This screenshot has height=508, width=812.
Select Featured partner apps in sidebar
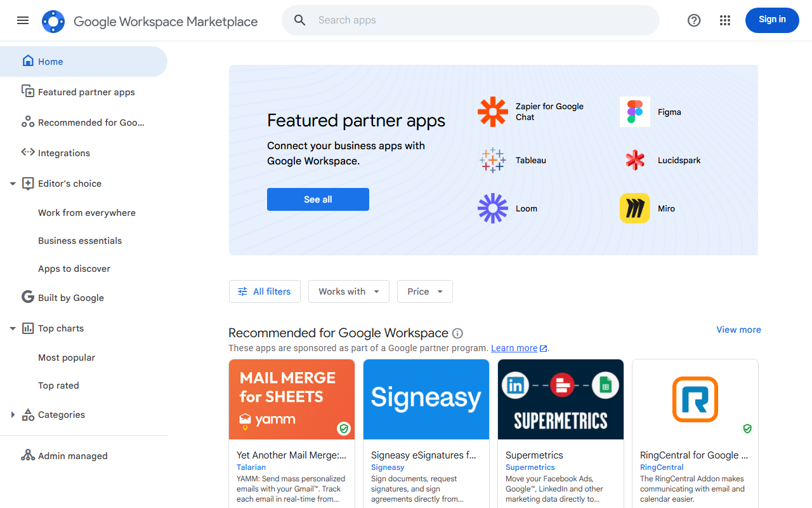pyautogui.click(x=84, y=92)
